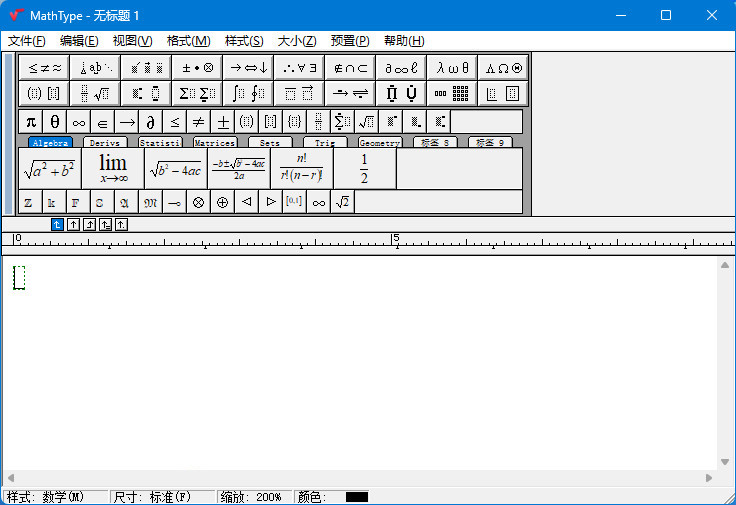Insert the limit x→∞ expression
Viewport: 736px width, 505px height.
point(113,168)
